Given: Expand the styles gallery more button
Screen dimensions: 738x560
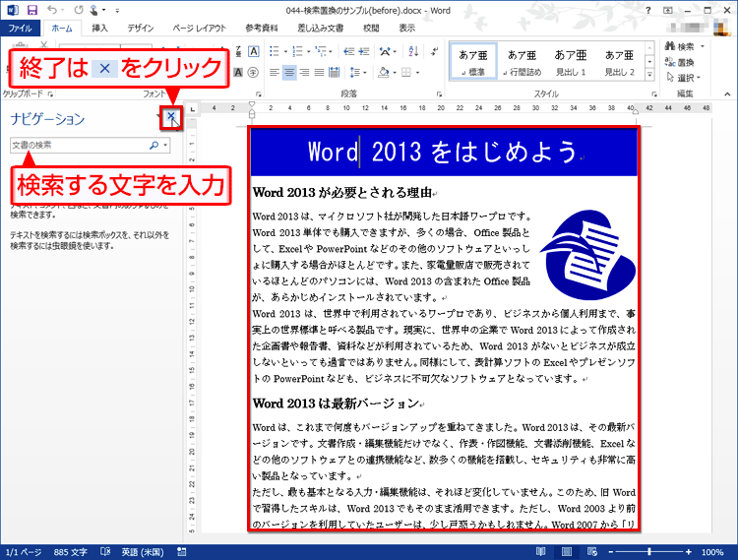Looking at the screenshot, I should pos(650,74).
